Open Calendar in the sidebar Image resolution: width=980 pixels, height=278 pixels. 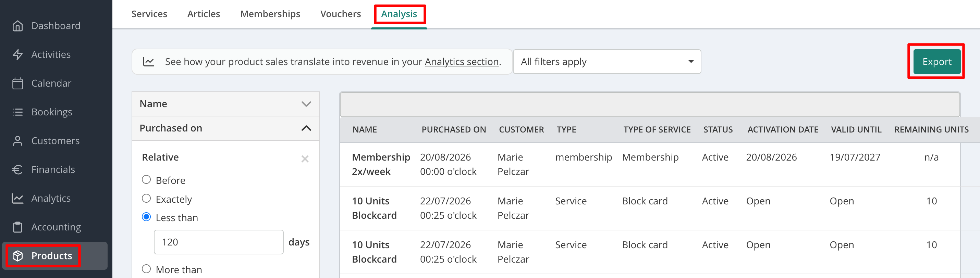(51, 83)
